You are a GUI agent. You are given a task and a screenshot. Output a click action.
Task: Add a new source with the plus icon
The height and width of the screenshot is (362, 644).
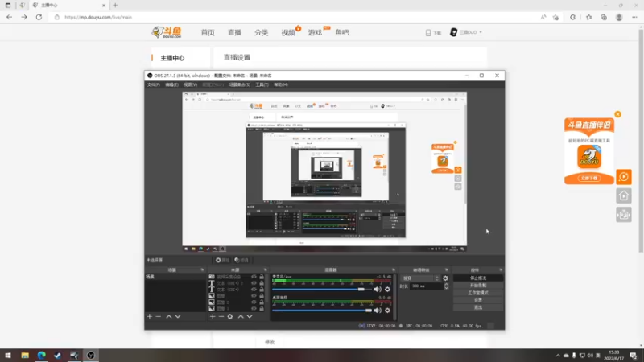coord(213,316)
